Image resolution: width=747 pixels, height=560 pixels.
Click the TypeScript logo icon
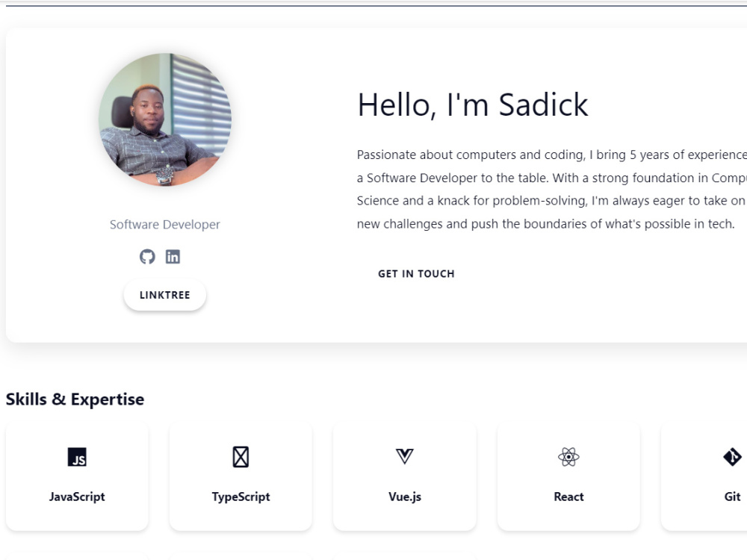click(241, 457)
